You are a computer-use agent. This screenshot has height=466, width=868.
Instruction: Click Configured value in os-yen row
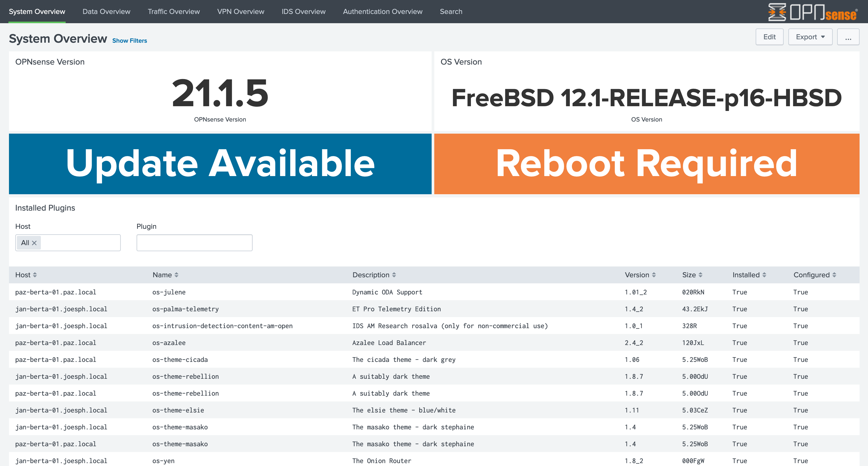pos(801,461)
